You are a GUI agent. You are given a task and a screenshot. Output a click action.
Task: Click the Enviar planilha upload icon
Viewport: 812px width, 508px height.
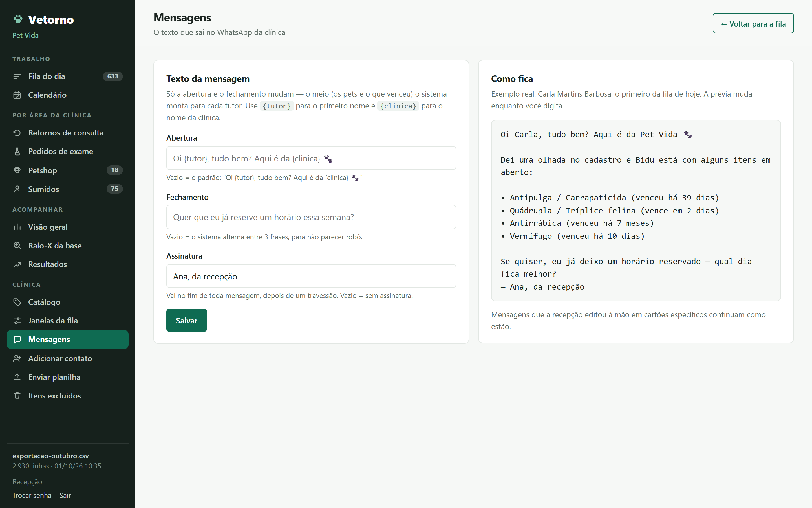click(x=17, y=377)
